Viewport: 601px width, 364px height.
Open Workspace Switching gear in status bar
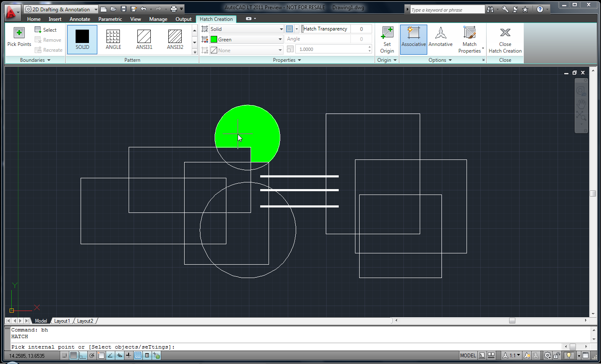pyautogui.click(x=548, y=356)
